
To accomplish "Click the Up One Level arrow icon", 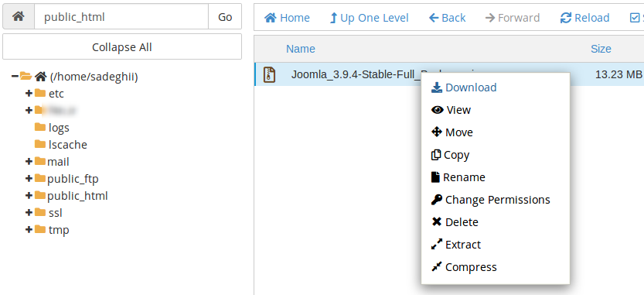I will click(333, 18).
